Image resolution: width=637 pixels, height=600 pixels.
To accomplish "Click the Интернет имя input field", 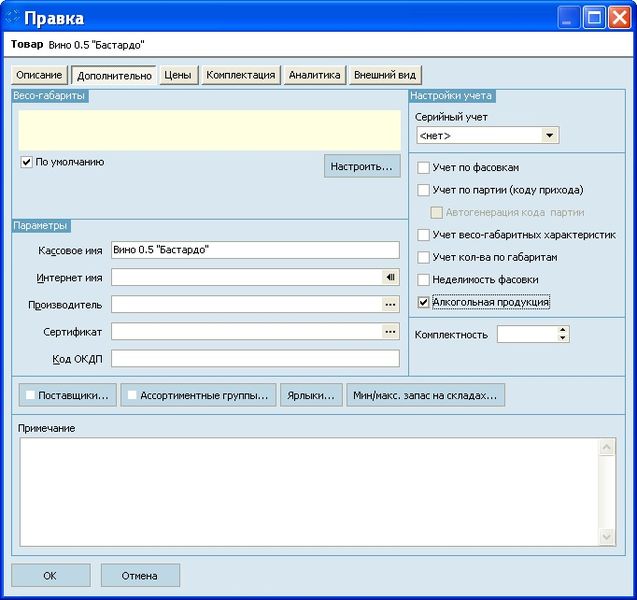I will click(x=246, y=277).
